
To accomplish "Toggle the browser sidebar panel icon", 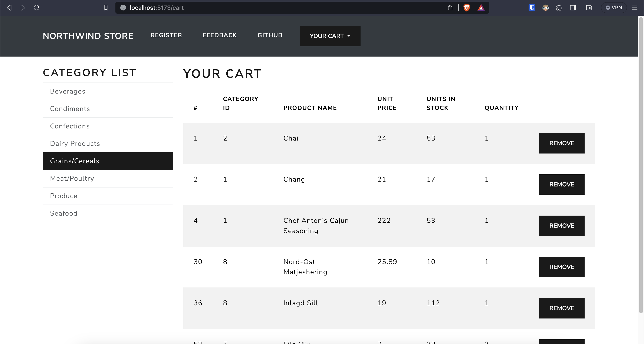I will coord(573,8).
